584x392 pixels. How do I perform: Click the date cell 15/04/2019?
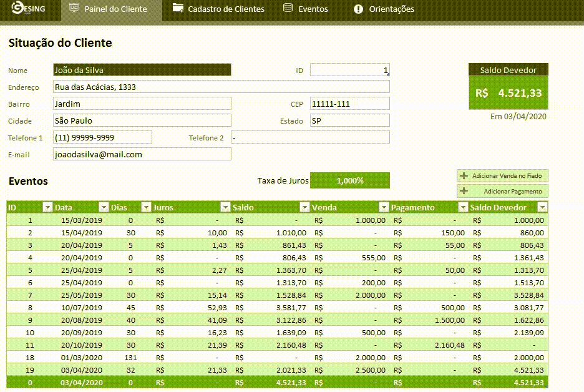[x=82, y=233]
